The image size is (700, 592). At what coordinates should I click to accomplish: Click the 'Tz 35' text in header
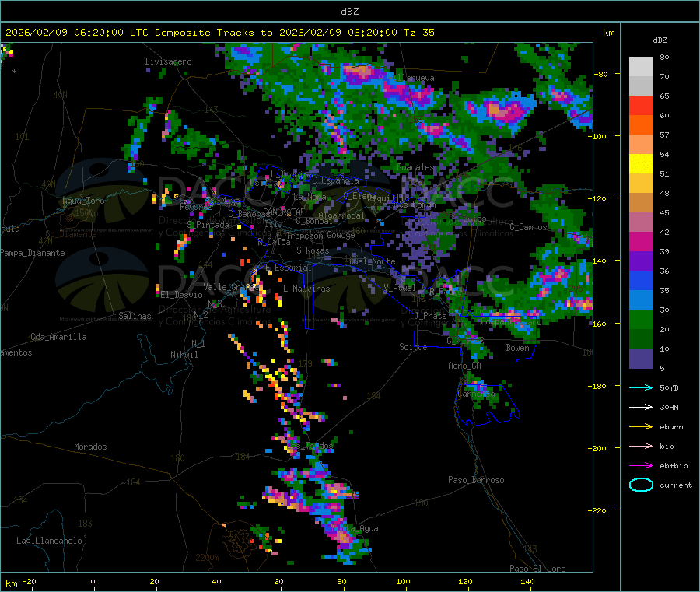(x=418, y=33)
